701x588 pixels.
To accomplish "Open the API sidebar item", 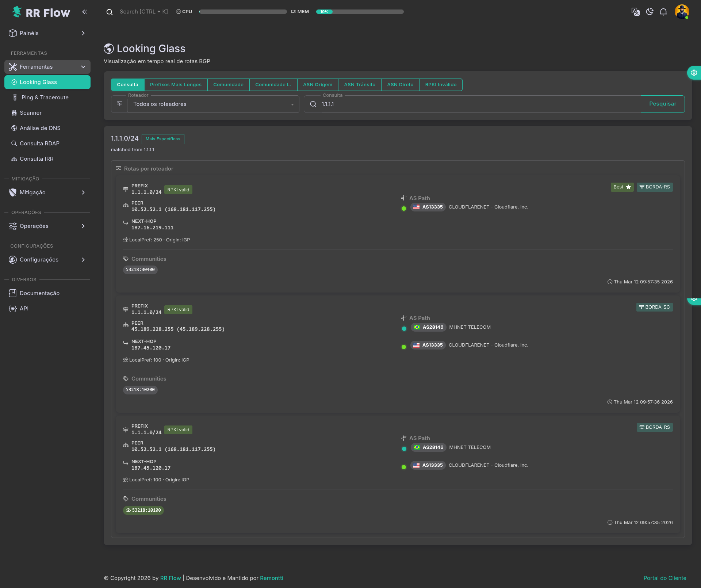I will click(x=24, y=309).
